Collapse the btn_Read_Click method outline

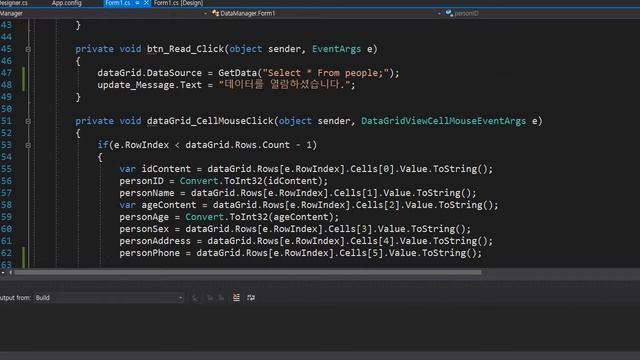(28, 49)
